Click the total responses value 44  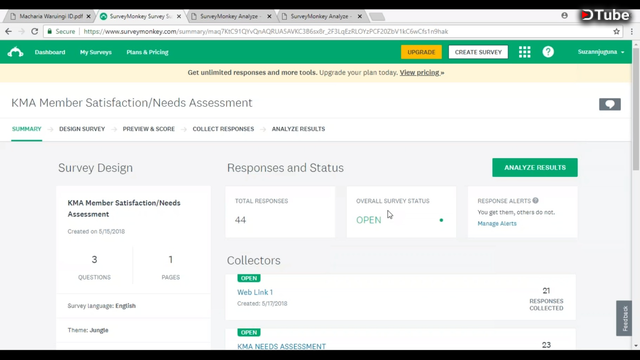(240, 220)
